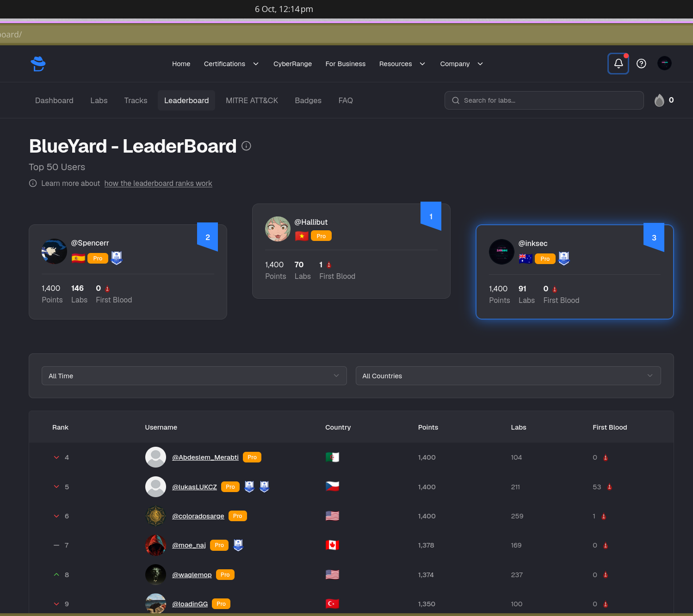Image resolution: width=693 pixels, height=616 pixels.
Task: Open the MITRE ATT&CK tab
Action: (252, 100)
